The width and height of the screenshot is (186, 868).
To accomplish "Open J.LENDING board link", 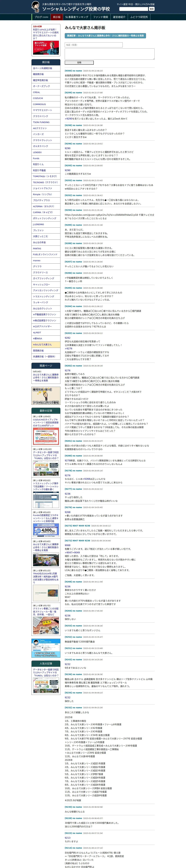I will pyautogui.click(x=46, y=224).
